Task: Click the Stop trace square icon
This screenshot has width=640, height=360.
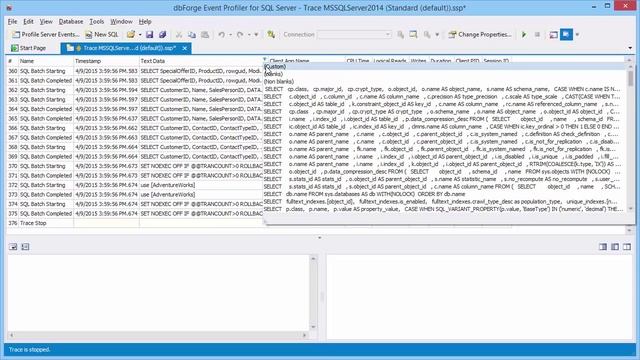Action: tap(537, 35)
